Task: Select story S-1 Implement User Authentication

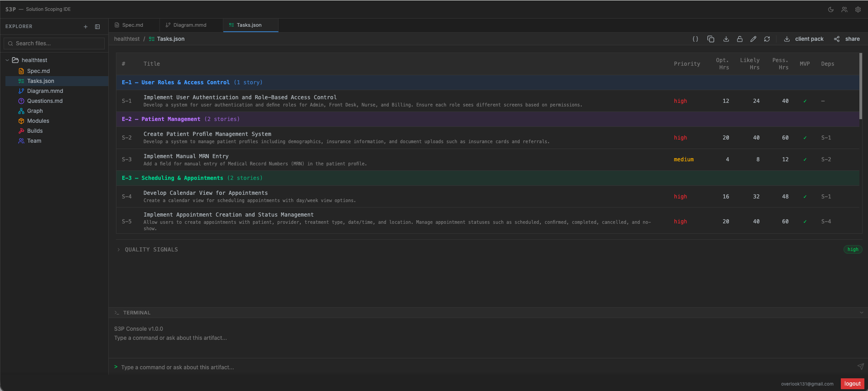Action: (x=487, y=101)
